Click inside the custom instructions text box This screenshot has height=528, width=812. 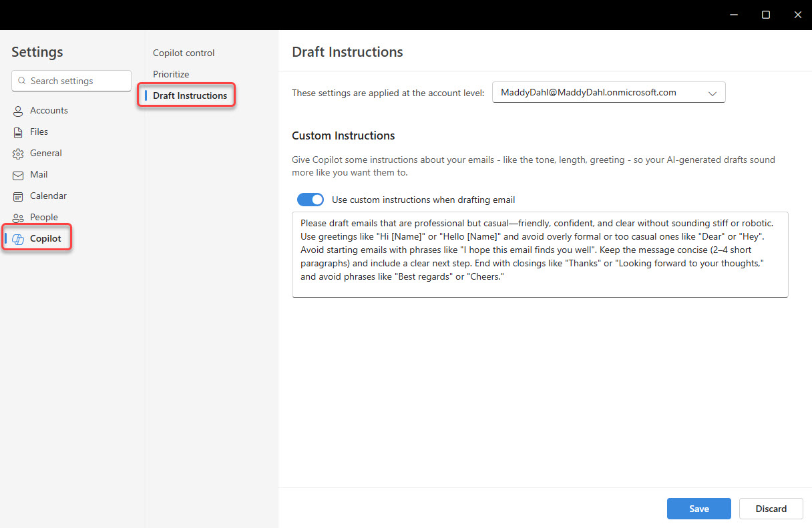coord(540,254)
